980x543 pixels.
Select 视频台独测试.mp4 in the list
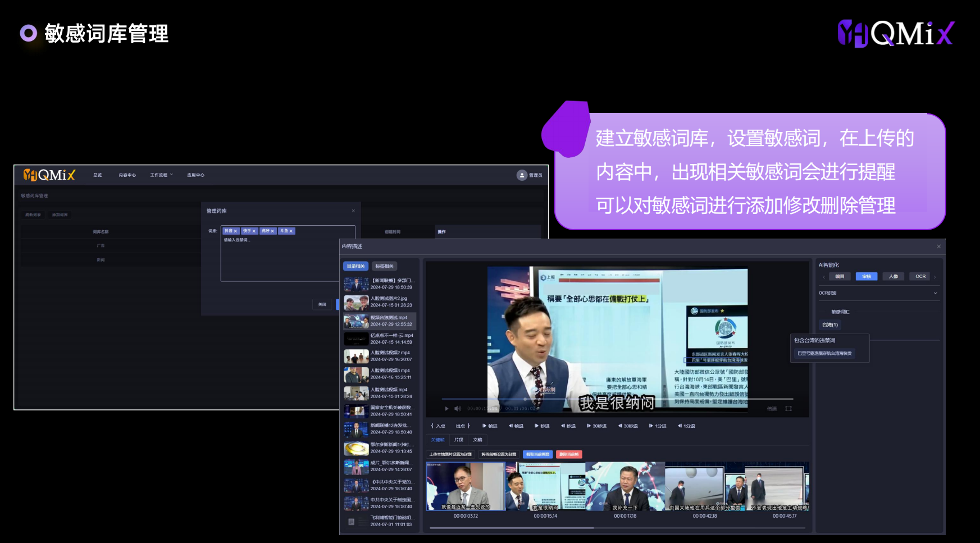pyautogui.click(x=380, y=321)
